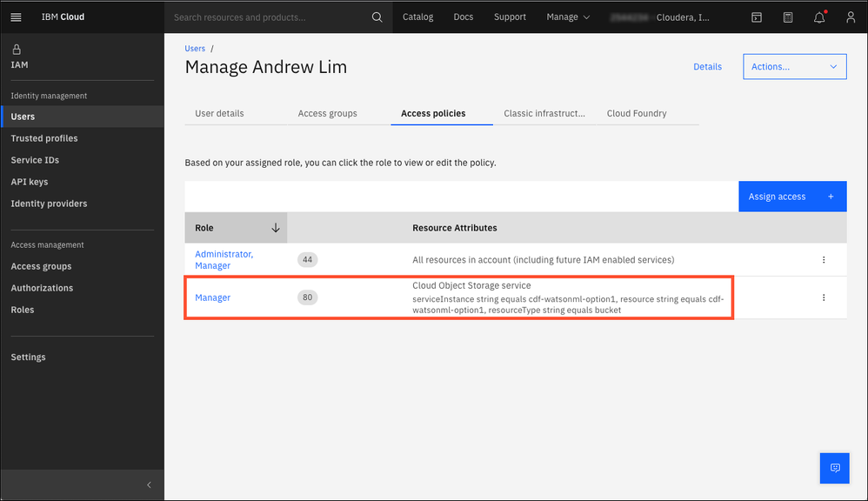Focus the search resources and products field
This screenshot has height=501, width=868.
pyautogui.click(x=270, y=17)
